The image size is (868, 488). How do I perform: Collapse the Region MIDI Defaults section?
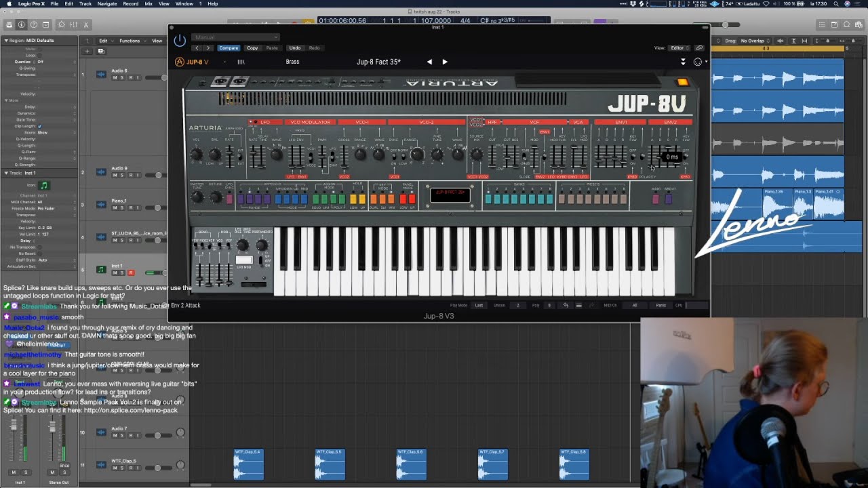pyautogui.click(x=5, y=41)
